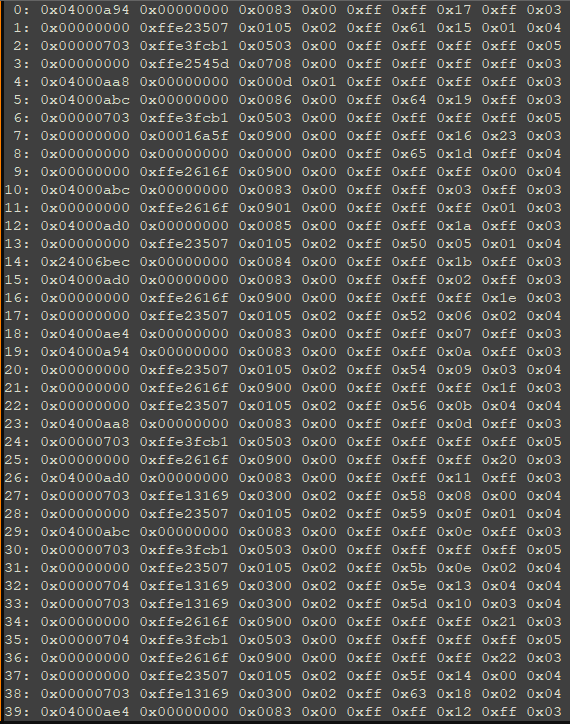The image size is (570, 724).
Task: Click 0xffe13169 in row 27
Action: [184, 496]
